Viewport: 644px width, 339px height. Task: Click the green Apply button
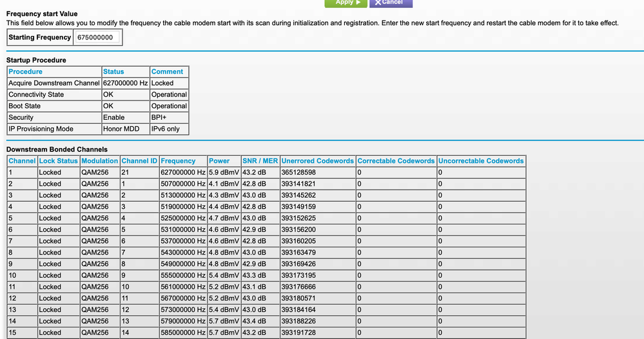click(346, 3)
